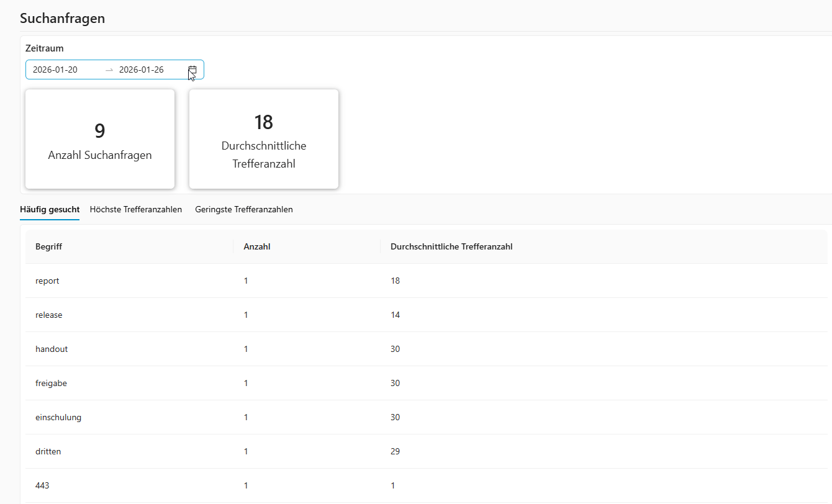Click the Durchschnittliche Trefferanzahl column header

coord(451,246)
